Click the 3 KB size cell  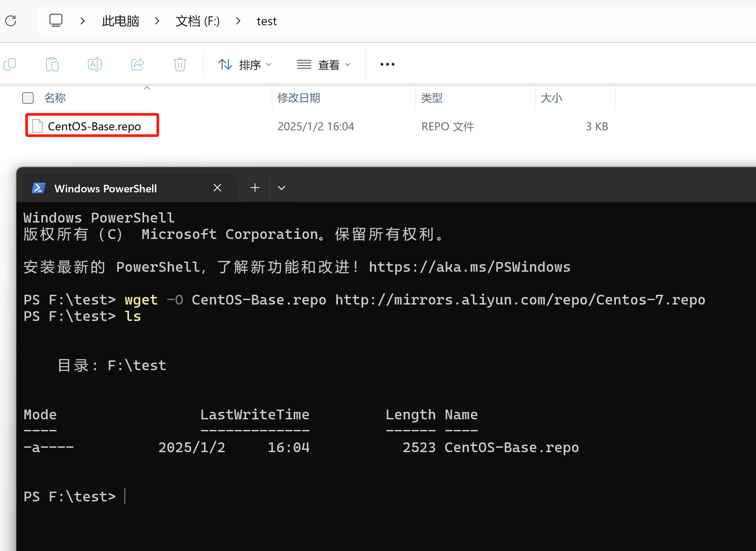(x=597, y=127)
